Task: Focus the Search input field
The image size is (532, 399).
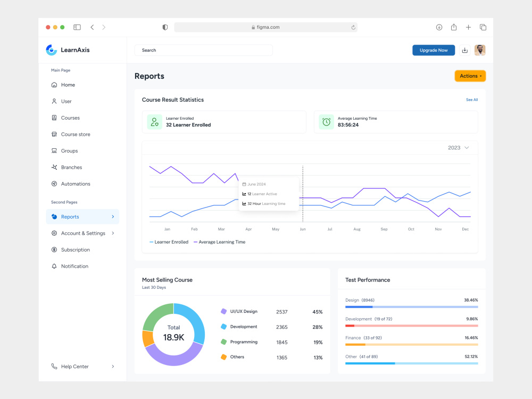Action: tap(204, 50)
